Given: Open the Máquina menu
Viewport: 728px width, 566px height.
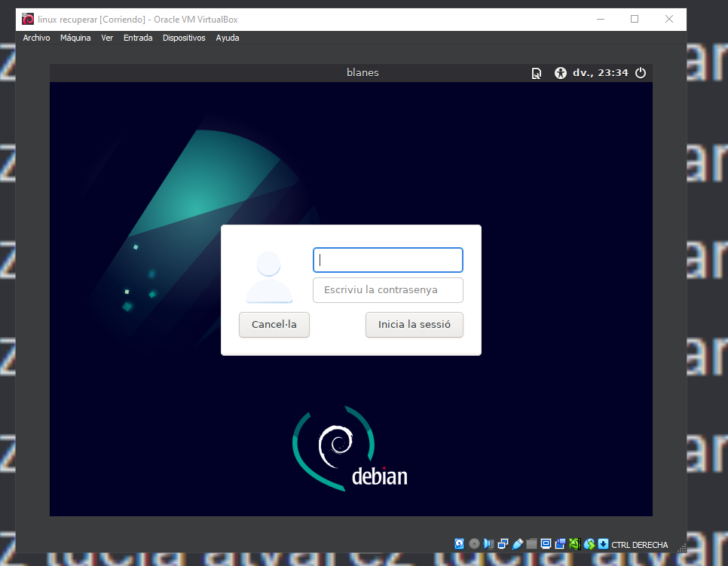Looking at the screenshot, I should coord(75,38).
